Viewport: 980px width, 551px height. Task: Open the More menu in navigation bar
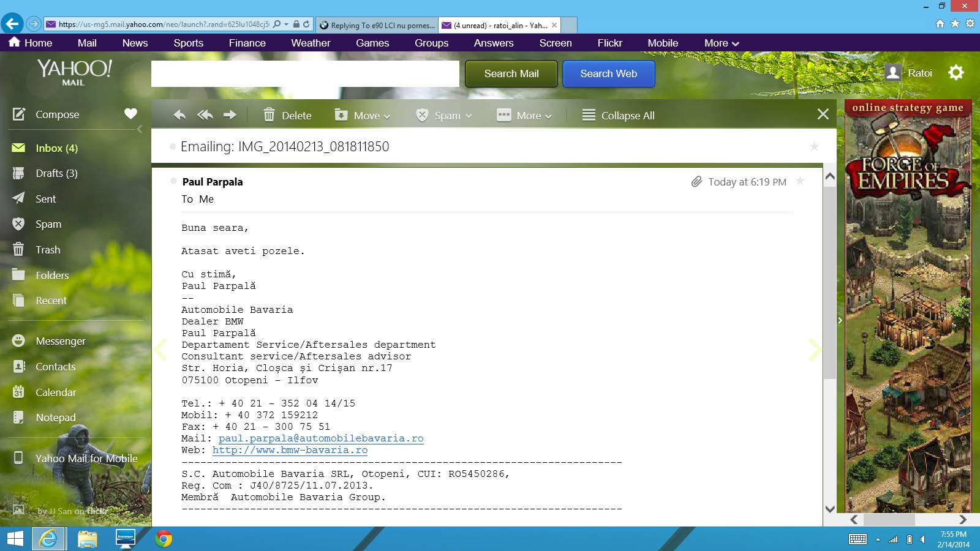722,43
